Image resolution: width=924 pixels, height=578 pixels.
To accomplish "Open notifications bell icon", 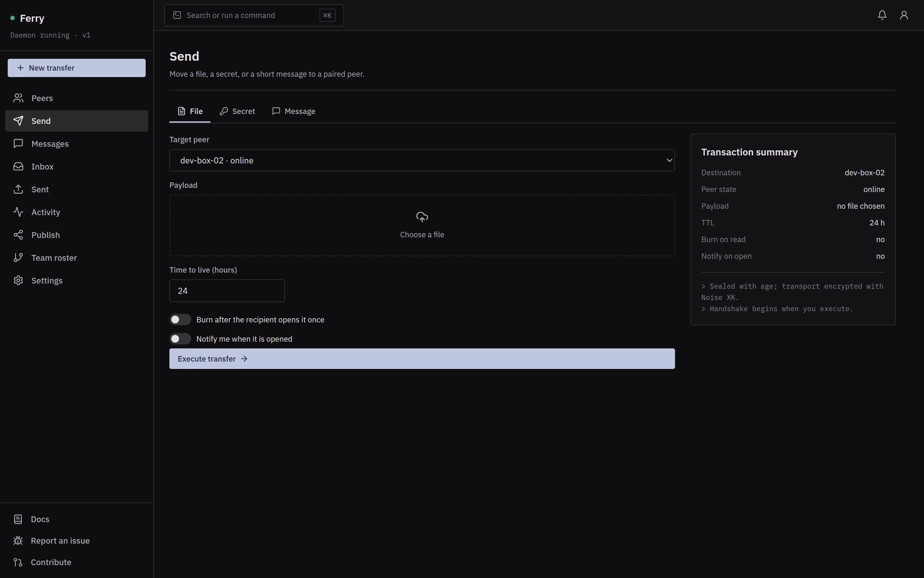I will 882,15.
